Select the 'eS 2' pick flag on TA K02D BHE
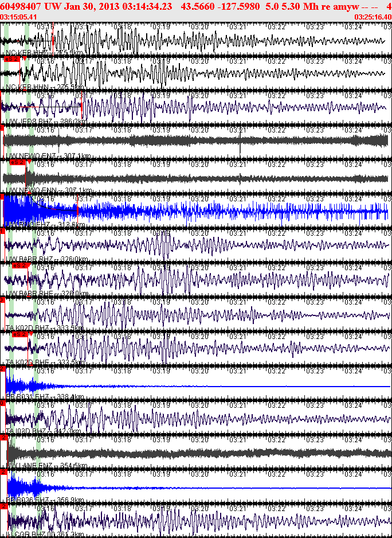The image size is (392, 538). pos(19,334)
